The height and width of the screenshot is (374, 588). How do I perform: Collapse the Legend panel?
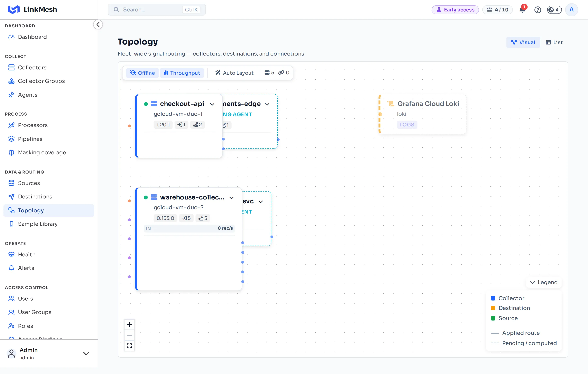point(544,283)
